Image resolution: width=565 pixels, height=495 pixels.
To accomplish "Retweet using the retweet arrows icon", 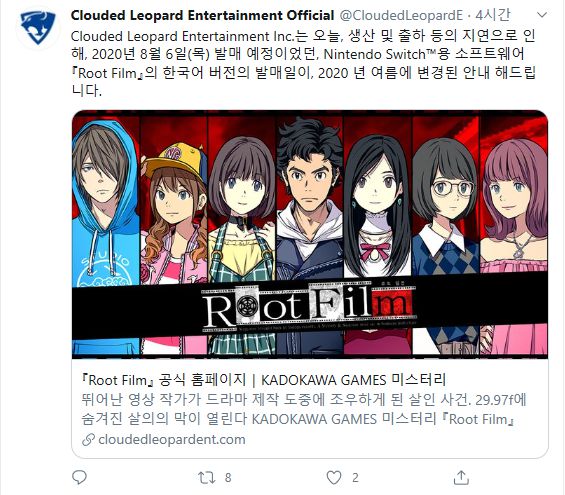I will click(x=207, y=478).
